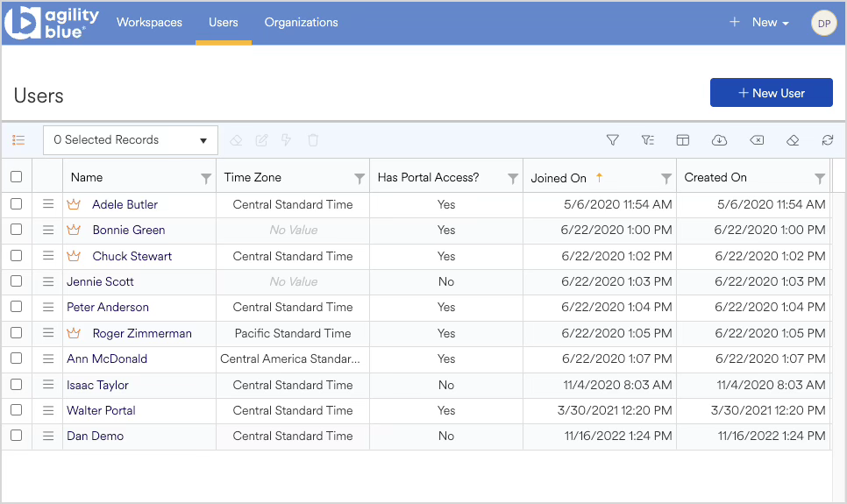
Task: Open the row menu for Chuck Stewart
Action: (x=48, y=255)
